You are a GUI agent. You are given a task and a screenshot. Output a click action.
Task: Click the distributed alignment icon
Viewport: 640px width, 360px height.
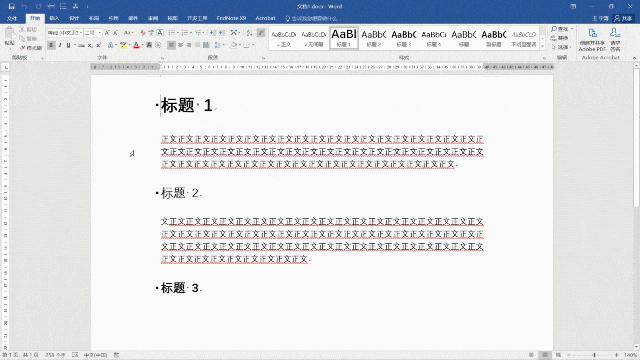(x=206, y=45)
